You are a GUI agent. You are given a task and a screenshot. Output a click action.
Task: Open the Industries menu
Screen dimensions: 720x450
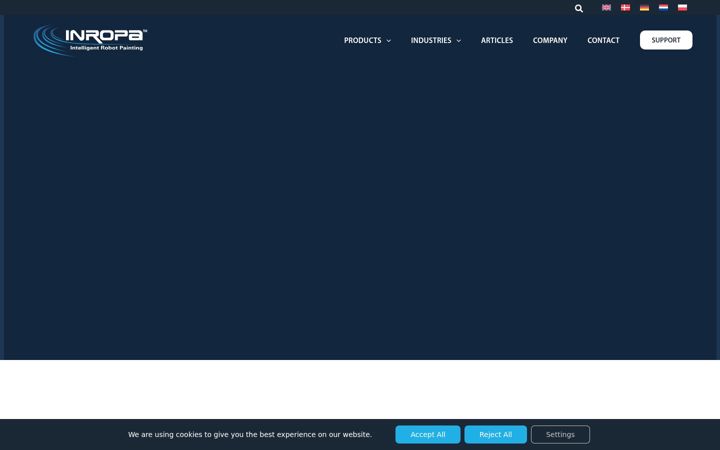point(431,40)
